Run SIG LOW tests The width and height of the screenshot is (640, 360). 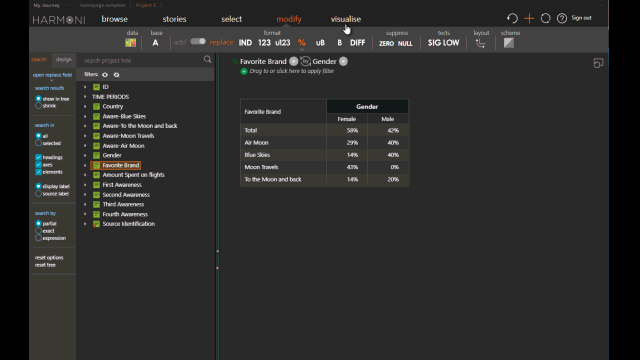(x=443, y=43)
